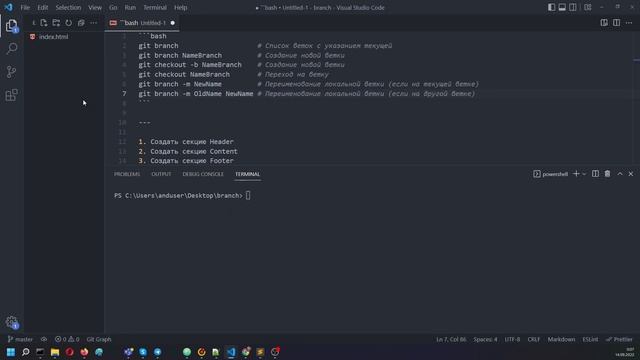Click text 'Создать секцию Header'

pyautogui.click(x=192, y=142)
